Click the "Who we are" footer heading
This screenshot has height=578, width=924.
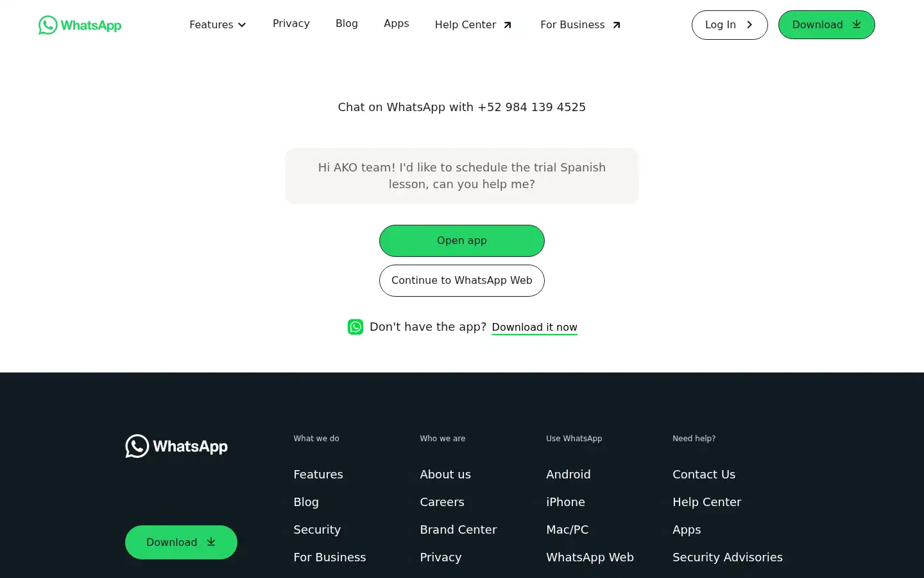coord(443,439)
